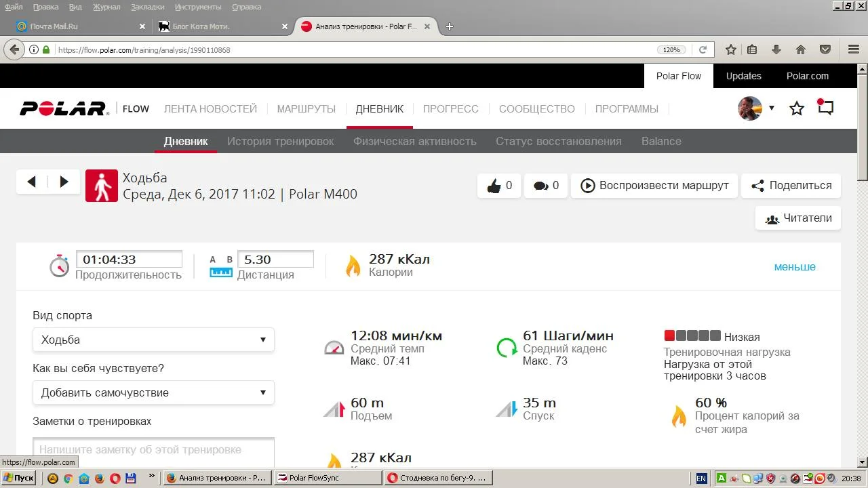Viewport: 868px width, 488px height.
Task: Click the average pace speedometer icon
Action: (334, 348)
